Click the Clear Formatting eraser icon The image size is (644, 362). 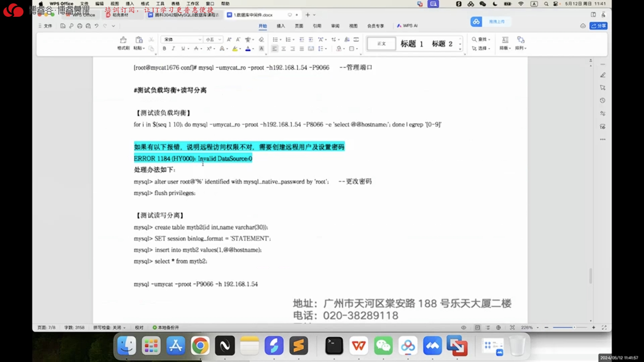click(261, 40)
